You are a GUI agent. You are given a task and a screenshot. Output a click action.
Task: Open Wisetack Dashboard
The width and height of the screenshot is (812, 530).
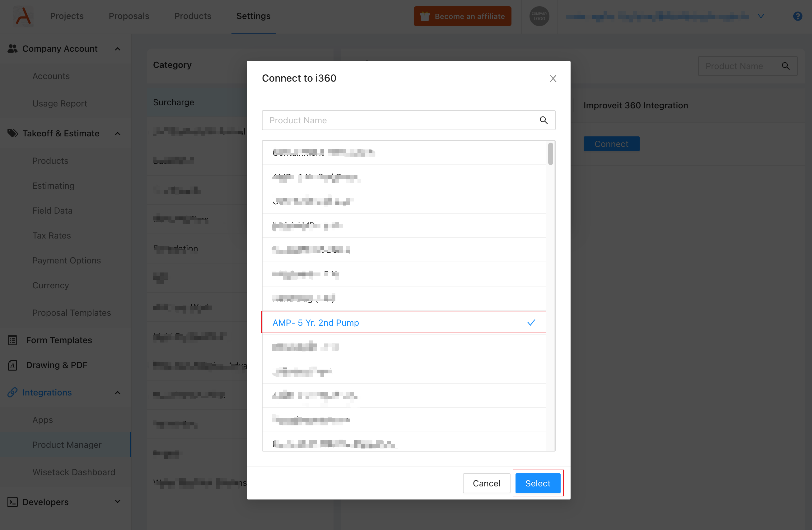(74, 472)
